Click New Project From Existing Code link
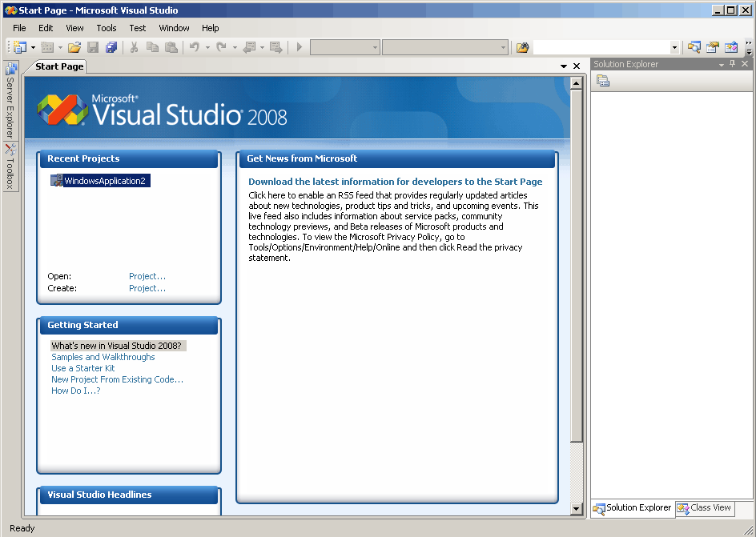756x537 pixels. [x=117, y=379]
